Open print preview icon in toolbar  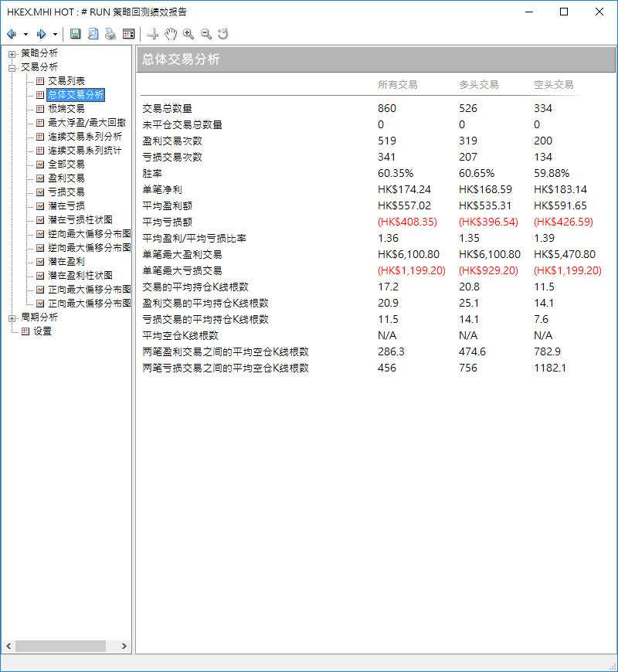(x=93, y=34)
